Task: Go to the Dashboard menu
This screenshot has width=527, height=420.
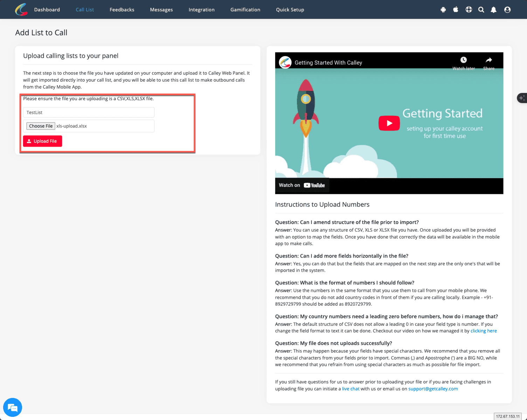Action: (x=47, y=10)
